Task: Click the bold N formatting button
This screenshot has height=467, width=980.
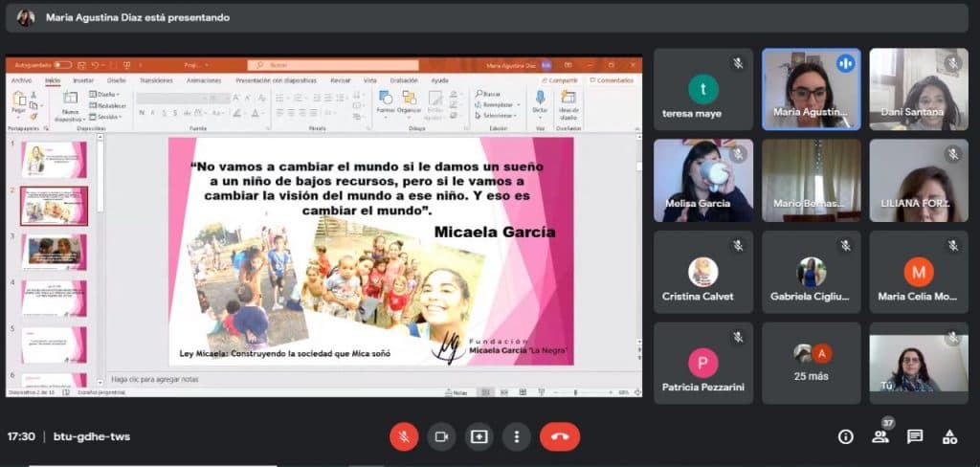Action: (142, 113)
